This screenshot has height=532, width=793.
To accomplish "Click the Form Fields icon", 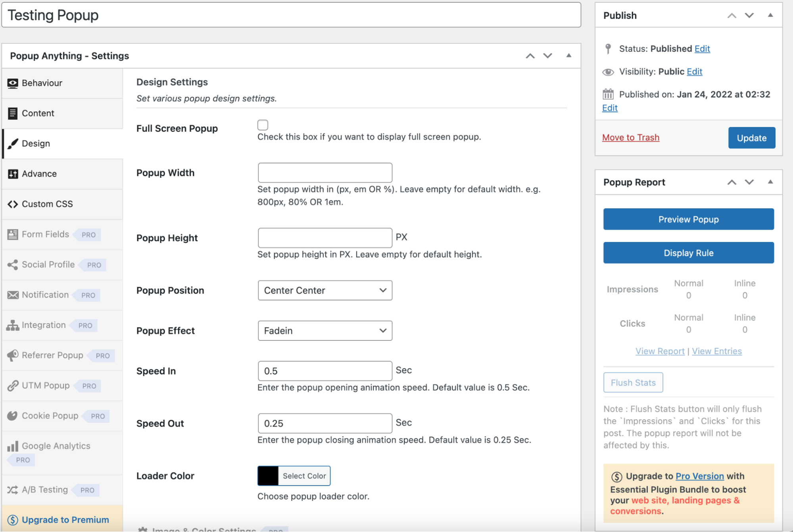I will (x=13, y=234).
